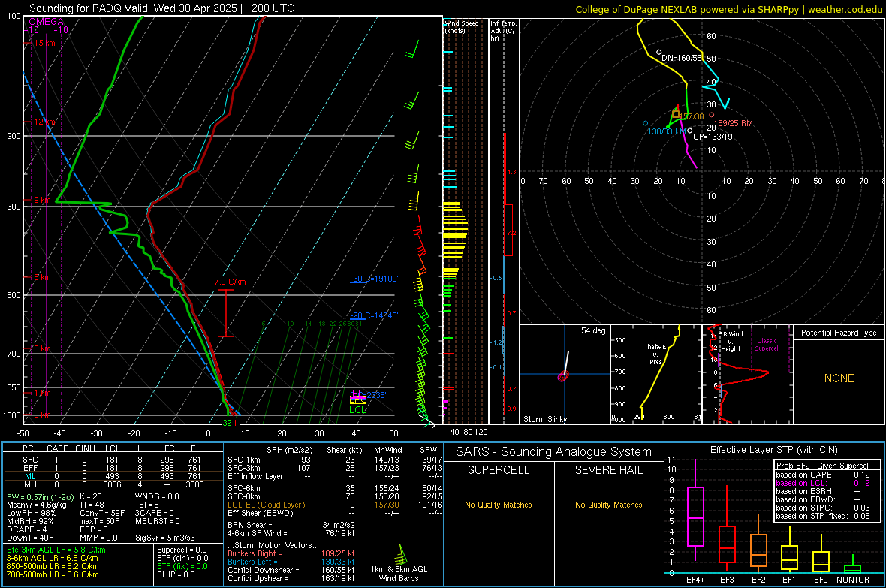The width and height of the screenshot is (886, 588).
Task: Select the MU parcel row in CAPE table
Action: (113, 484)
